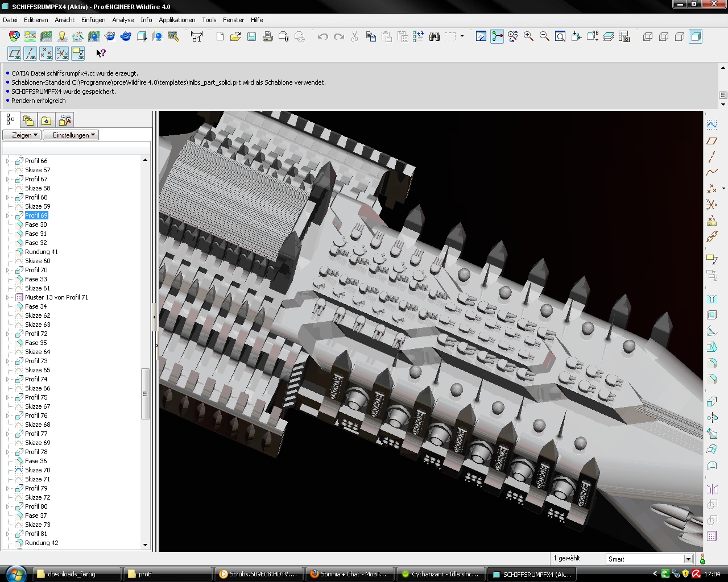Select Rundung 41 in model tree
The width and height of the screenshot is (728, 582).
(x=41, y=252)
